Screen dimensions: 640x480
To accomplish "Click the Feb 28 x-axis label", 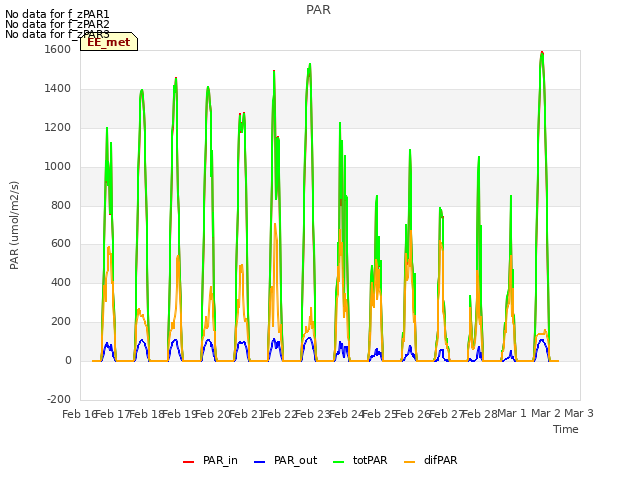I will tap(480, 414).
